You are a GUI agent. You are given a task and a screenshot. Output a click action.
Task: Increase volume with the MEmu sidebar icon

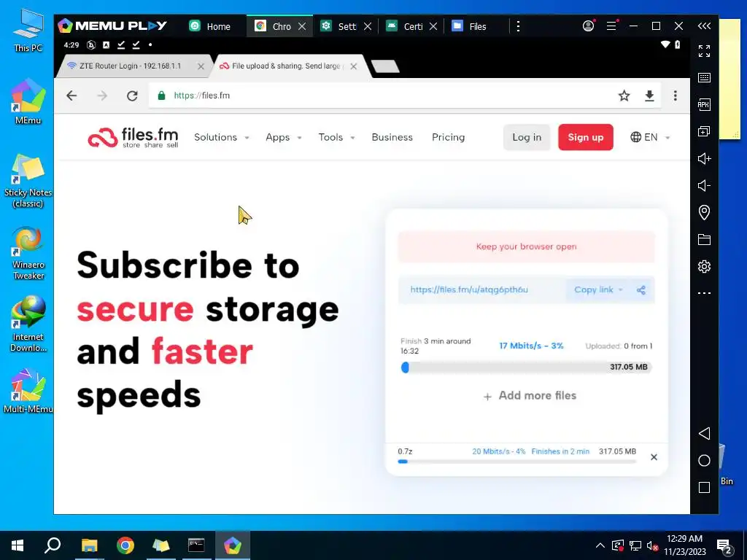point(704,158)
